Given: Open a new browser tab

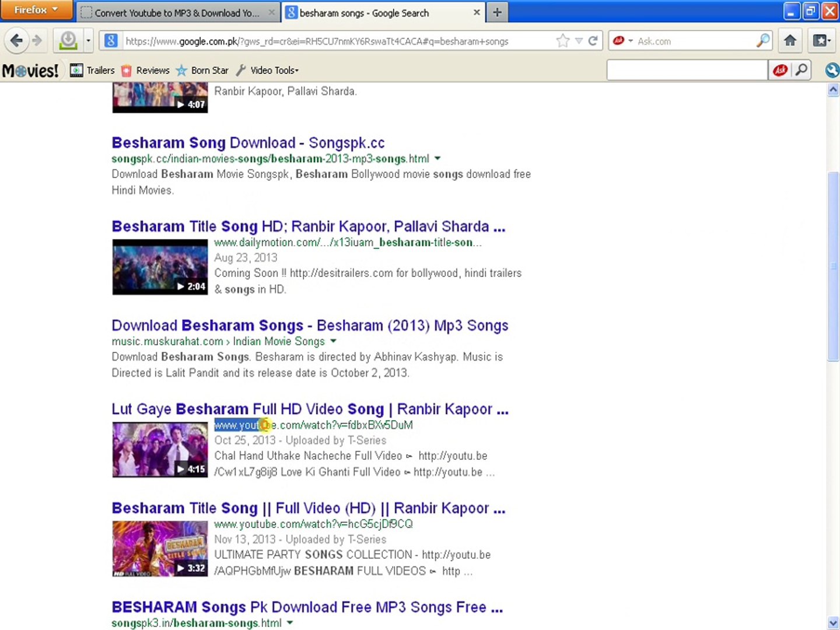Looking at the screenshot, I should (497, 12).
